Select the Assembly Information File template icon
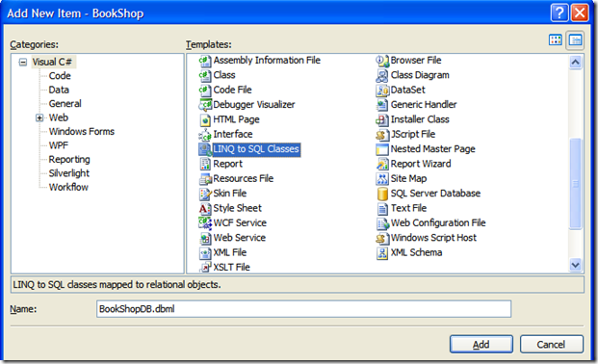This screenshot has width=598, height=364. pyautogui.click(x=205, y=61)
